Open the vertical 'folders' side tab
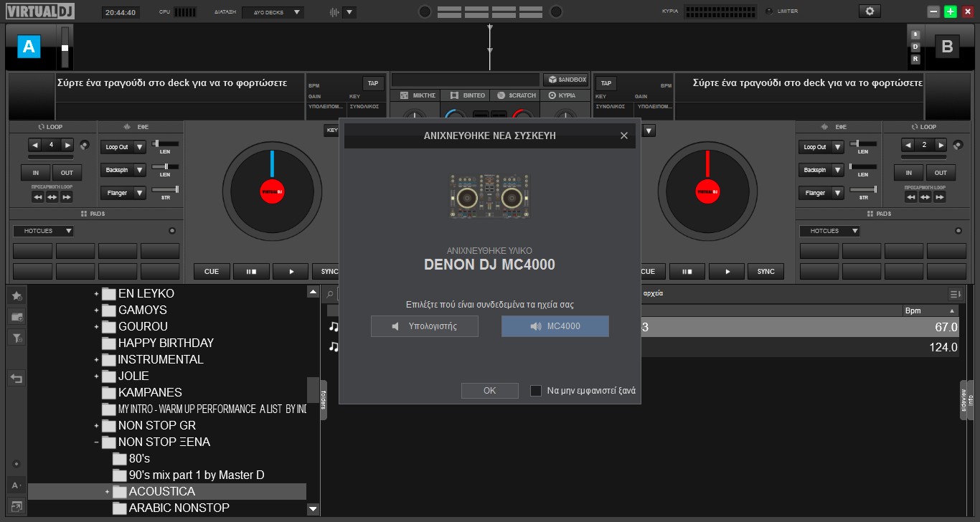 click(324, 400)
